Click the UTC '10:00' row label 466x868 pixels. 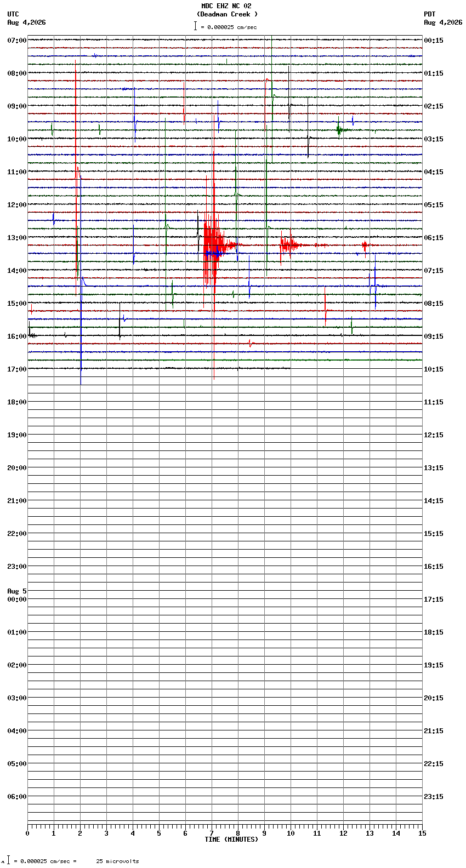click(17, 139)
